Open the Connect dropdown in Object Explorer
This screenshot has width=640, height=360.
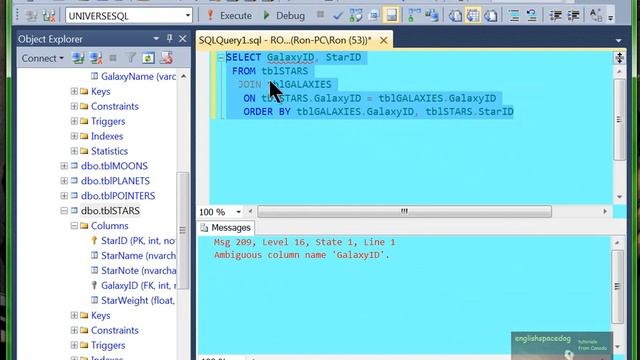(x=42, y=58)
